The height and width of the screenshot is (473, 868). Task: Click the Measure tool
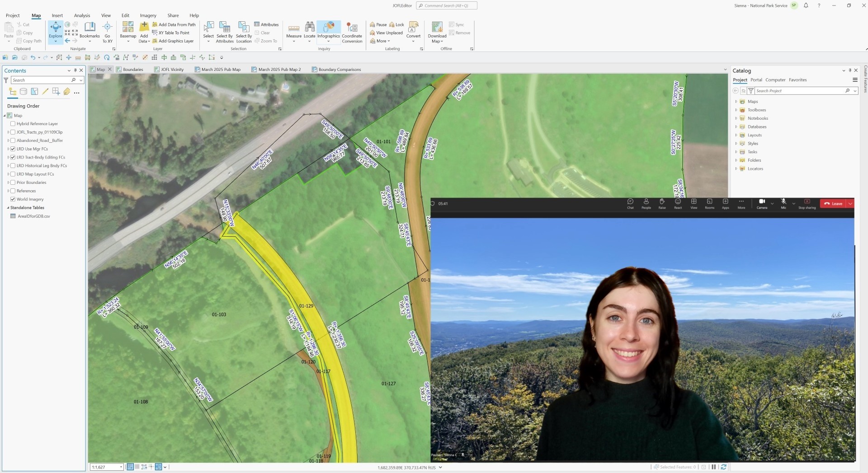(x=294, y=32)
